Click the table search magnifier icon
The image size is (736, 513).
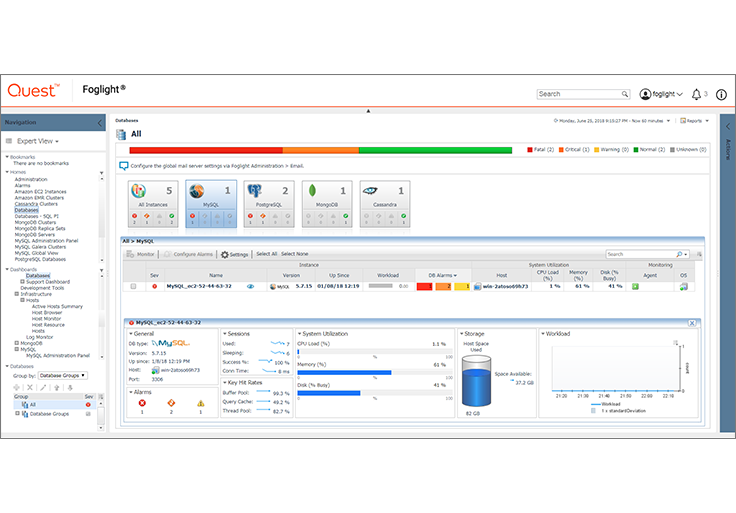tap(679, 254)
